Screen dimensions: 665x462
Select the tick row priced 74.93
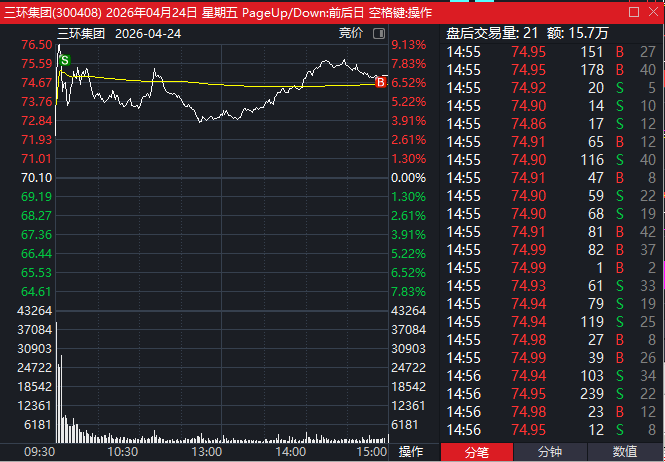click(x=551, y=286)
